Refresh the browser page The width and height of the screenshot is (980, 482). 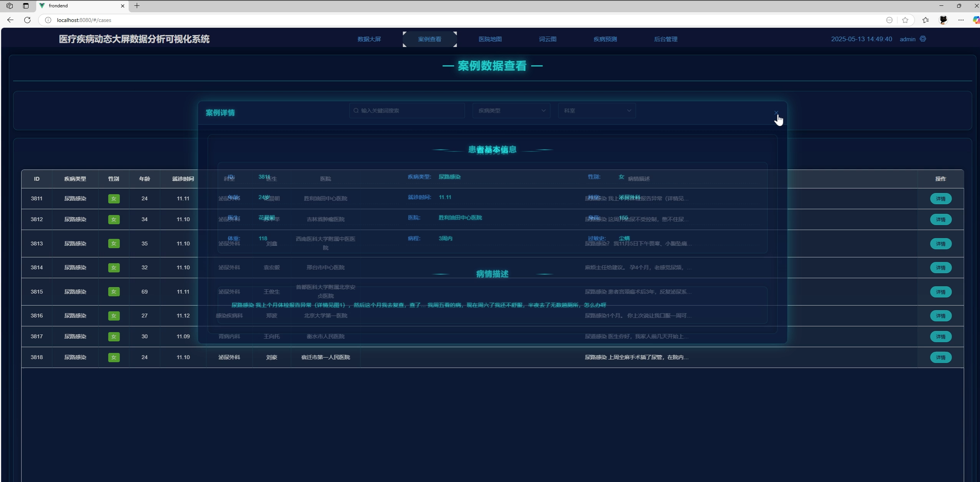tap(27, 20)
